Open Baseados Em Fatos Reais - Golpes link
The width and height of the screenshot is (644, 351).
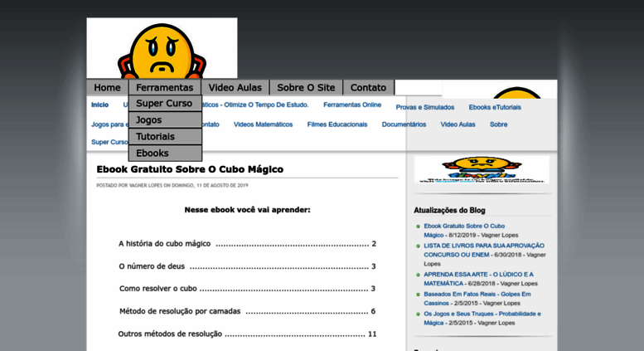coord(477,299)
